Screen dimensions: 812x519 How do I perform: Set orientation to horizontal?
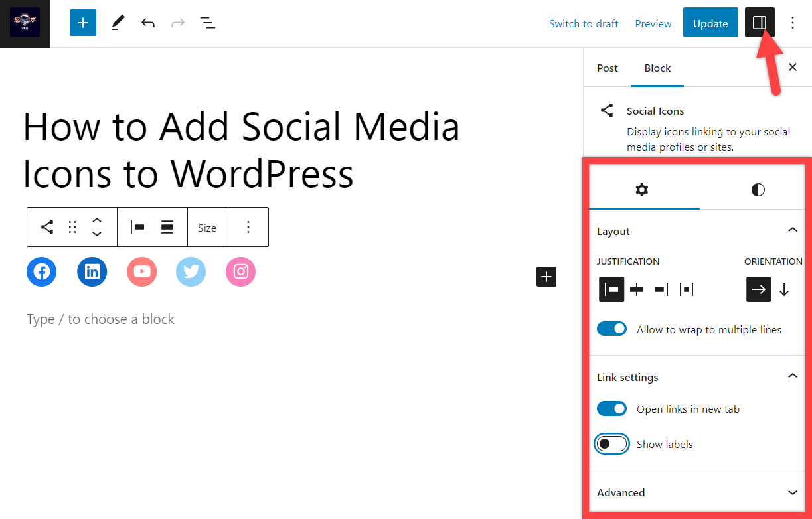click(x=759, y=289)
